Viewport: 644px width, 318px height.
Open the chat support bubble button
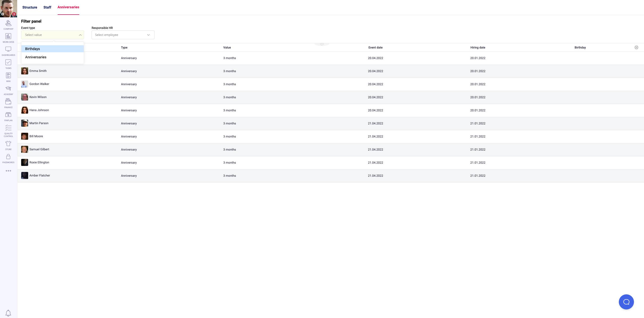point(626,302)
